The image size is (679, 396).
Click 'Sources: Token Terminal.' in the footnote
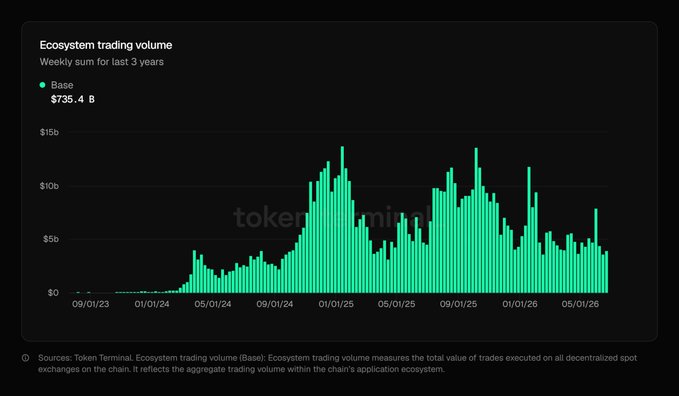85,358
